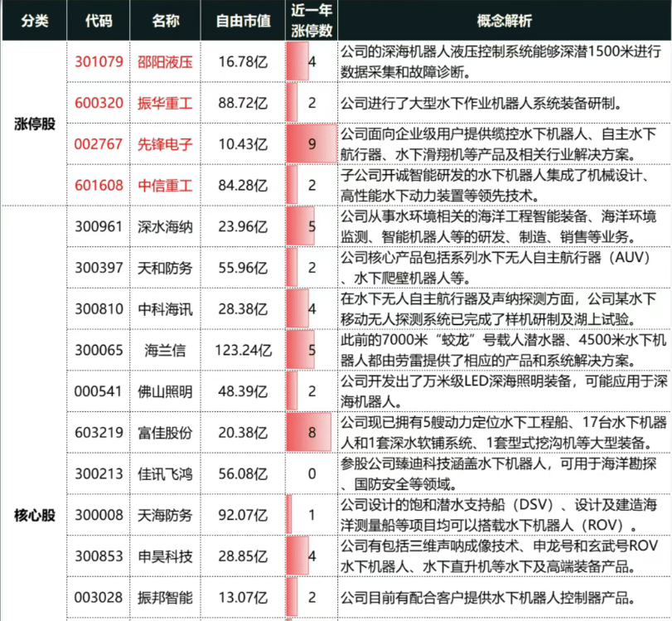Select stock name 海兰信
The width and height of the screenshot is (672, 621).
pos(166,349)
